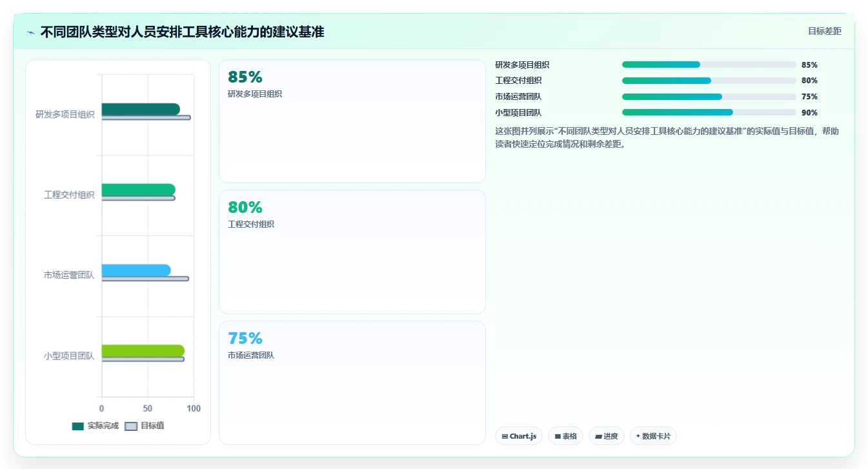Screen dimensions: 868x469
Task: Click the dark teal 研发多项目组织 chart bar
Action: pos(141,109)
